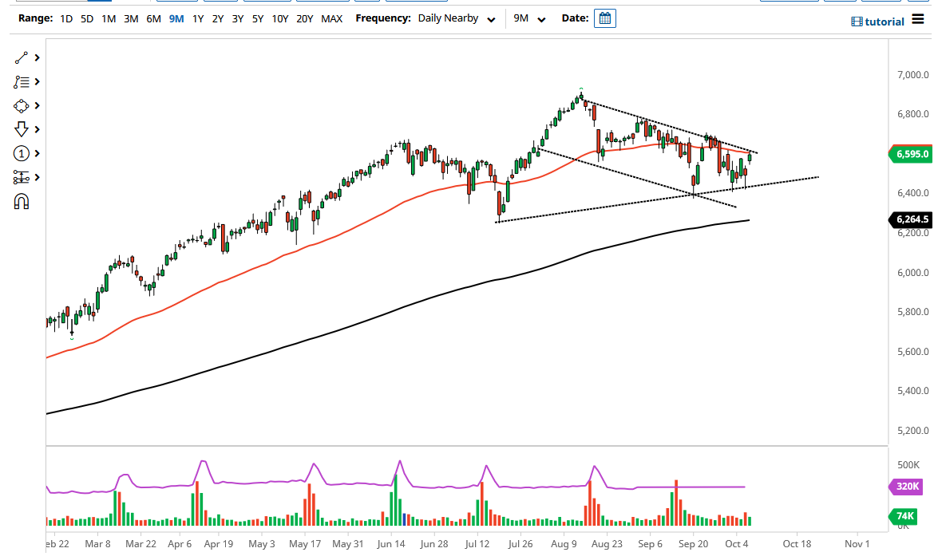Viewport: 938px width, 560px height.
Task: Set range to 1M
Action: 109,18
